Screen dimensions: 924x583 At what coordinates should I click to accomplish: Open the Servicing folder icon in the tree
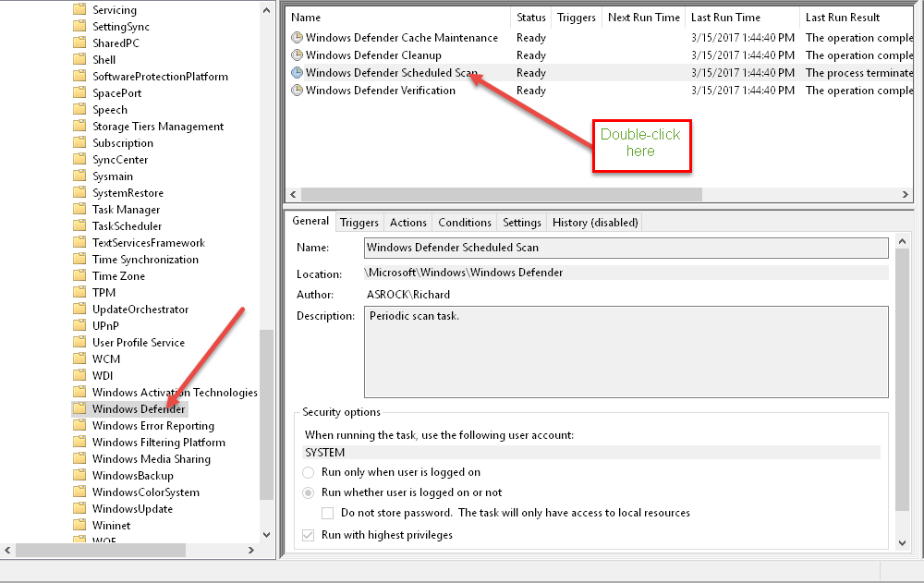pos(79,9)
